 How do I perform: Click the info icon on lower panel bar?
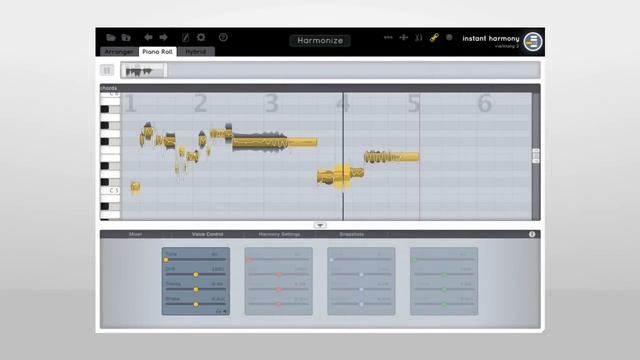click(x=532, y=234)
